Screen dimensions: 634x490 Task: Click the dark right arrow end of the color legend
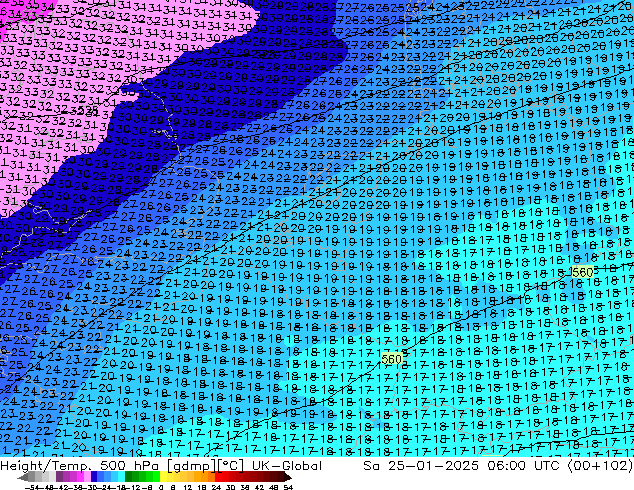[288, 477]
